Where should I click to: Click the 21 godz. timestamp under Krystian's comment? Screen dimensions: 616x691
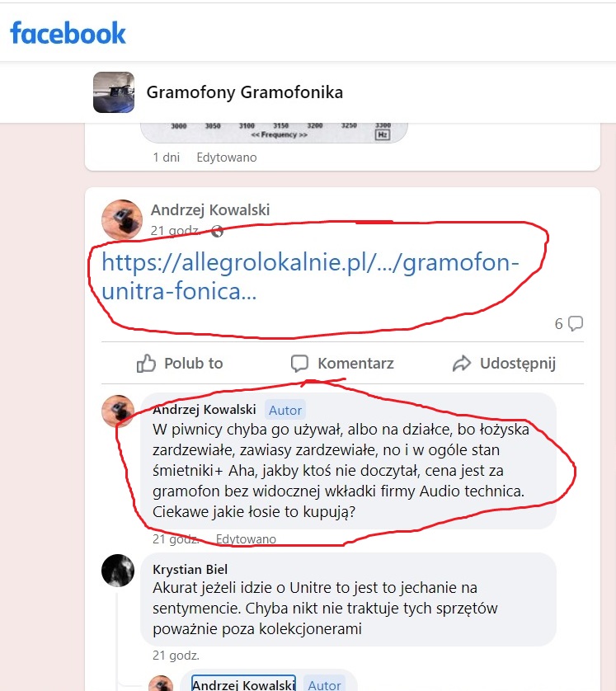[x=176, y=656]
